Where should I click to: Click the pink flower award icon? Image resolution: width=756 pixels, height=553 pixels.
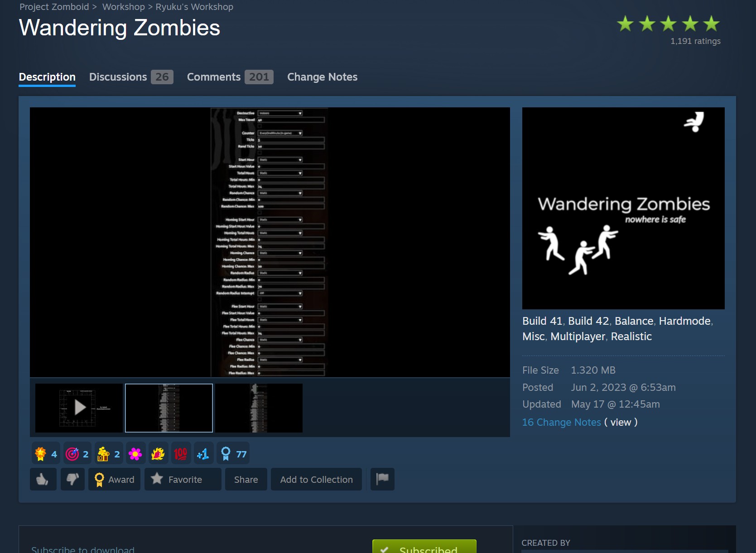[135, 454]
